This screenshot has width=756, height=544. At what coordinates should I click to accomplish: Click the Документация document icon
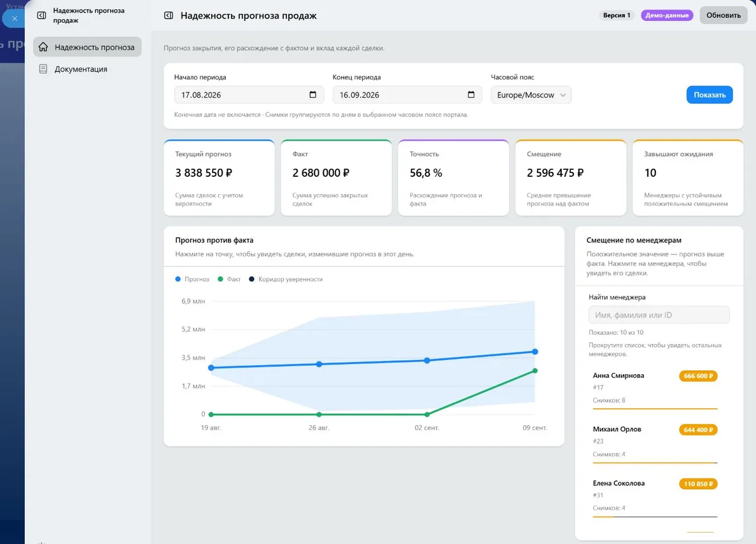[43, 69]
